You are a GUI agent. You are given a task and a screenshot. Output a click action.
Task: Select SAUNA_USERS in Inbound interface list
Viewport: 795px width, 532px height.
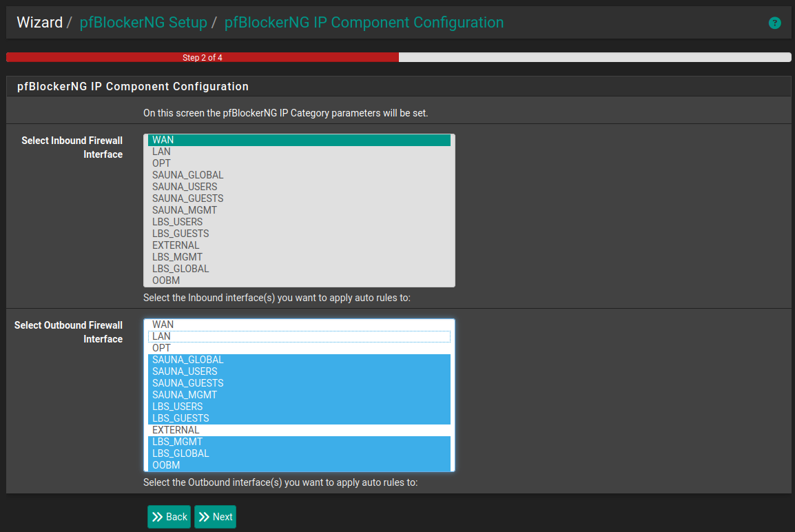299,187
